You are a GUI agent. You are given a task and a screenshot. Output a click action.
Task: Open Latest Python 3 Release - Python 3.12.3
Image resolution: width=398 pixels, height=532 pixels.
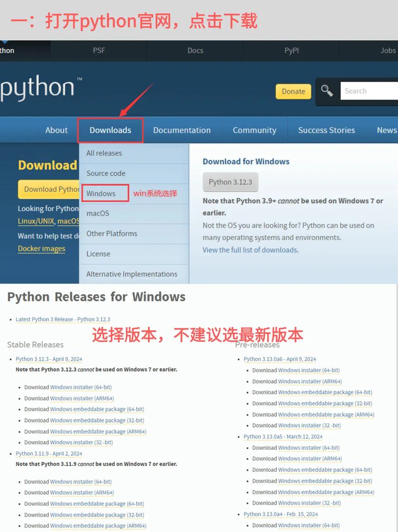[63, 319]
